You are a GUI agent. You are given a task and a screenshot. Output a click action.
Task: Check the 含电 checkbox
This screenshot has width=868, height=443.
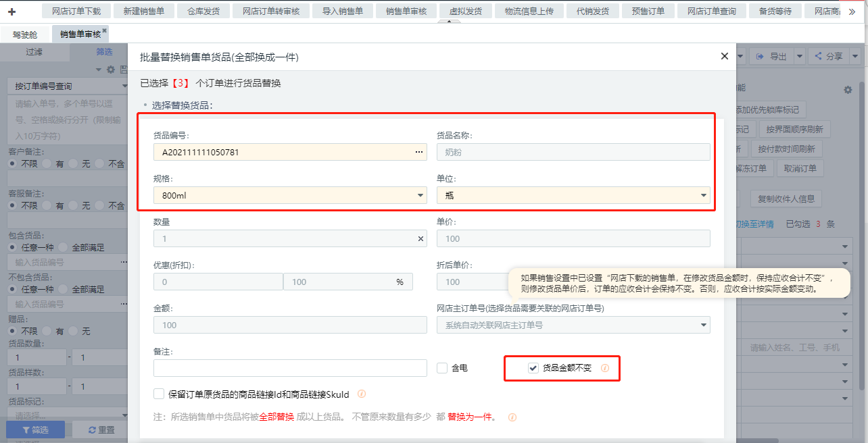(442, 369)
